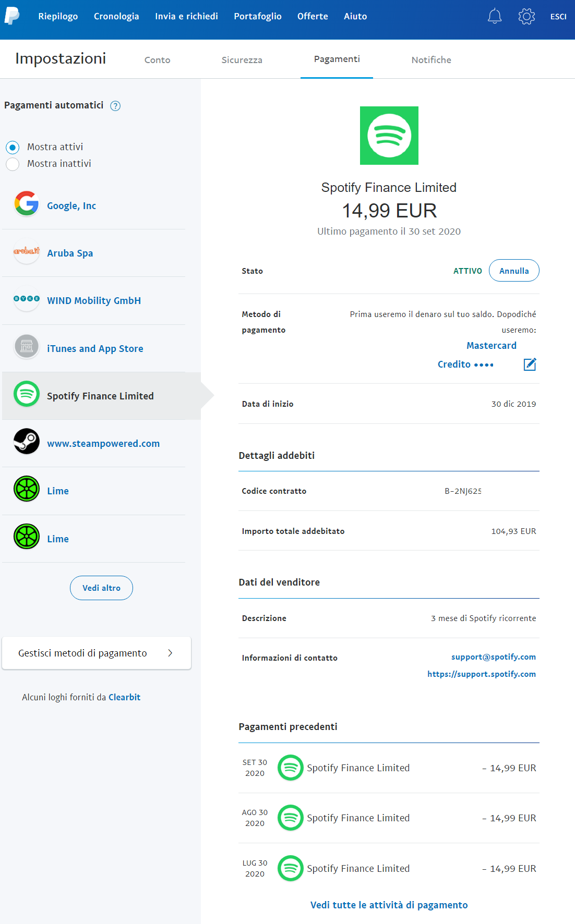This screenshot has width=575, height=924.
Task: Open the SET 30 2020 payment entry
Action: point(389,768)
